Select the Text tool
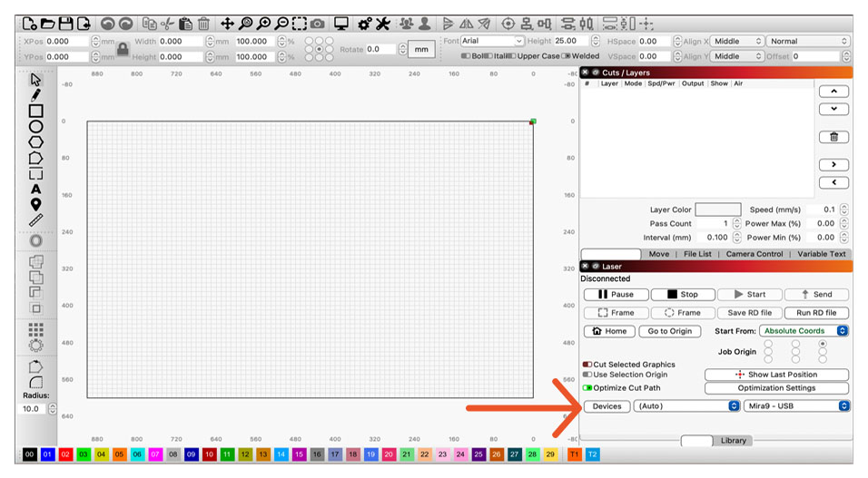The width and height of the screenshot is (868, 478). pyautogui.click(x=35, y=189)
